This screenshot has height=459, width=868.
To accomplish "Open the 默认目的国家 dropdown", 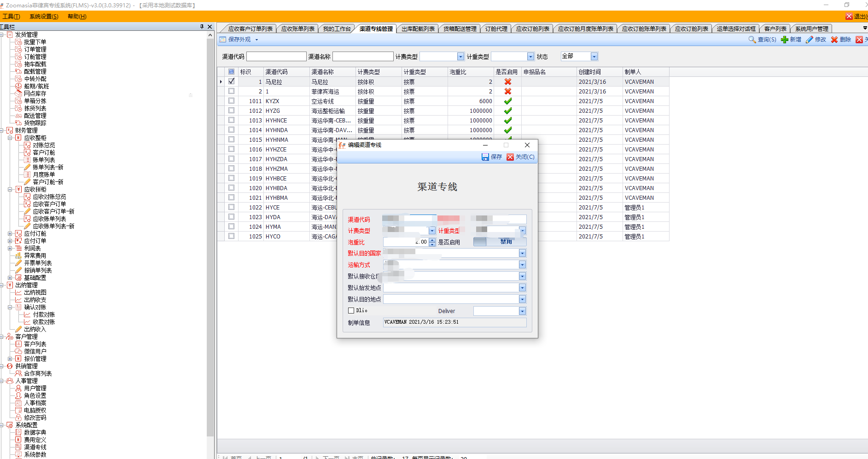I will (522, 253).
